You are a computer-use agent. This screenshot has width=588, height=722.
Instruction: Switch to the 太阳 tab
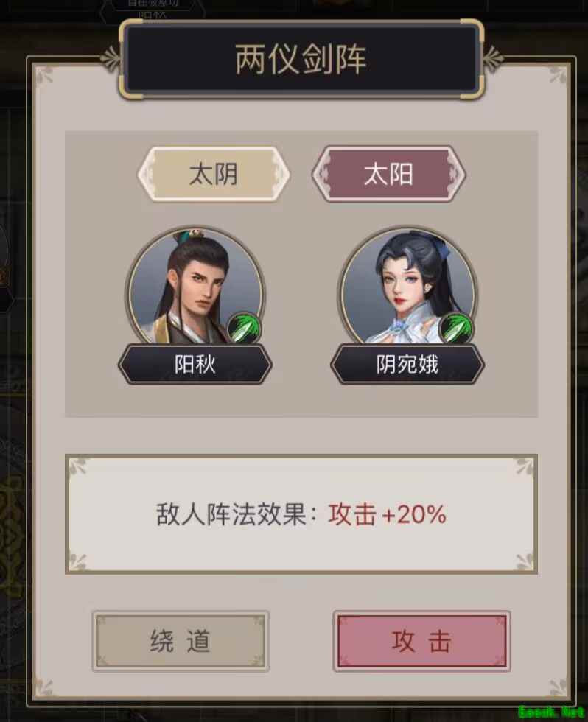388,174
